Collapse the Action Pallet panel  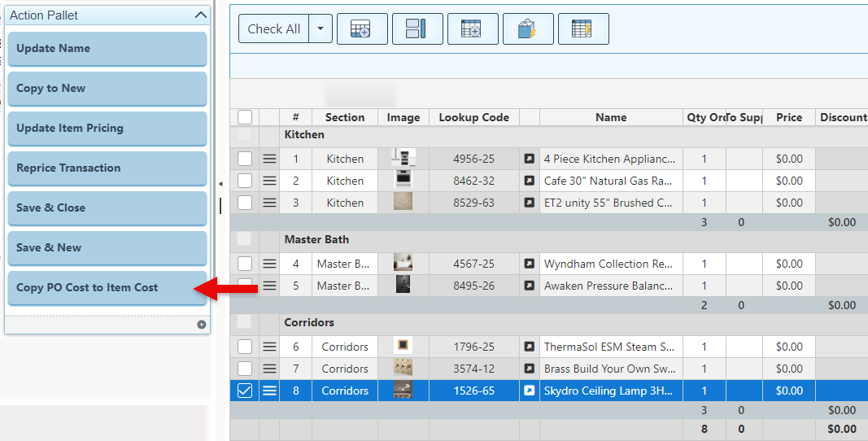tap(201, 15)
